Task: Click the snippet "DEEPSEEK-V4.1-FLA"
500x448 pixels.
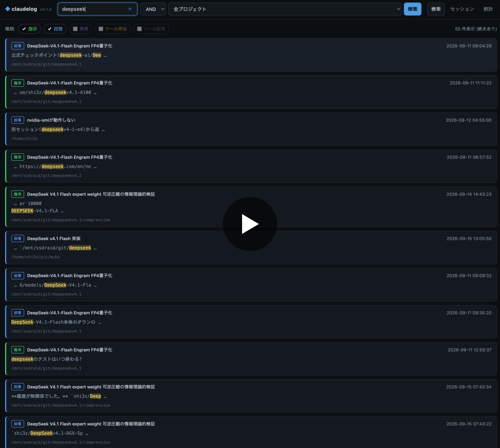Action: pos(35,211)
